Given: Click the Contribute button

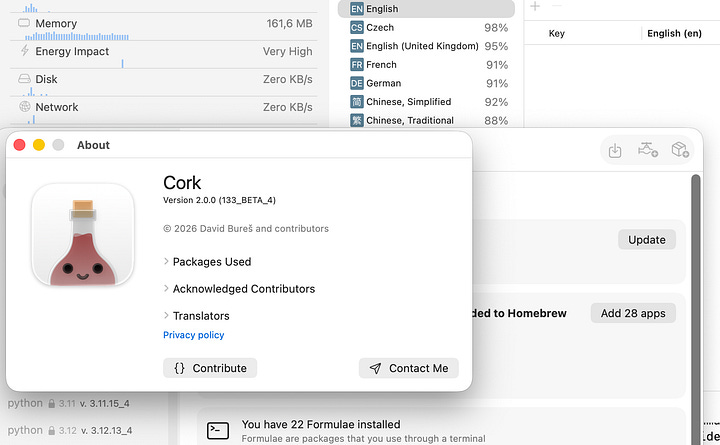Looking at the screenshot, I should pos(210,368).
